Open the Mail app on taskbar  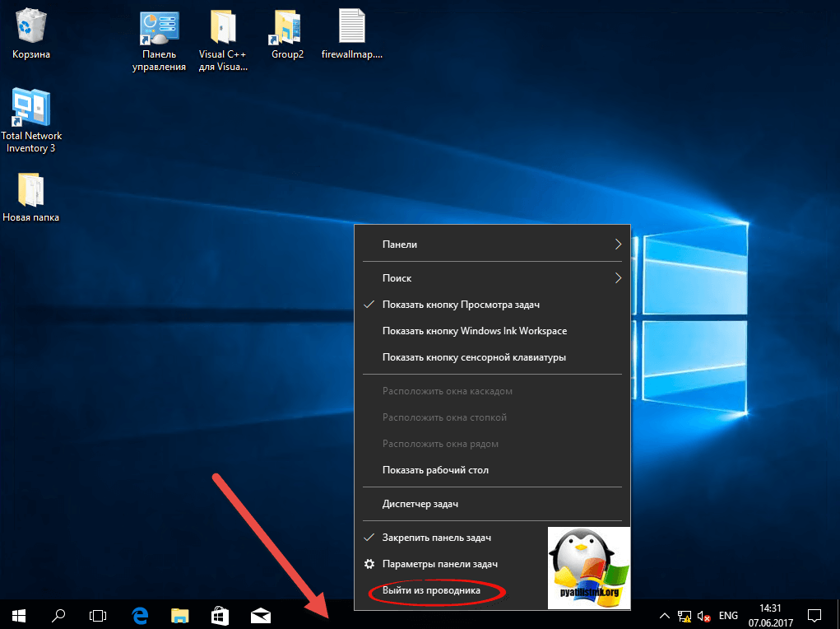click(261, 615)
